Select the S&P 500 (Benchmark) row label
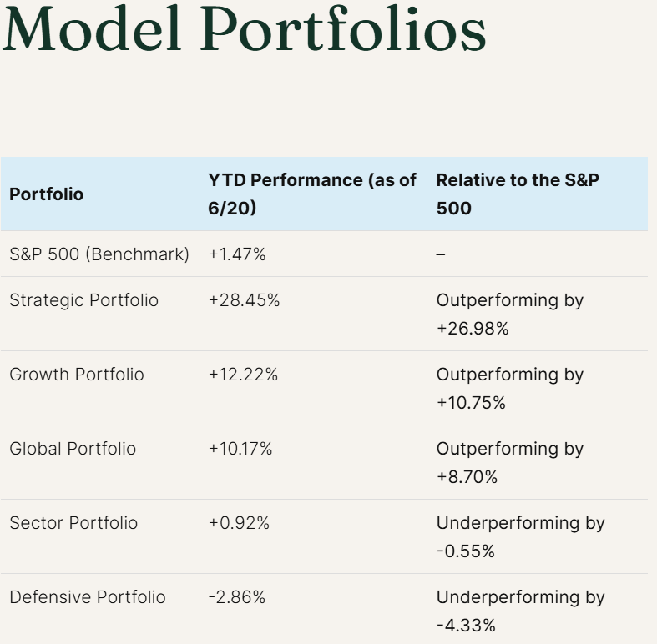 point(99,254)
